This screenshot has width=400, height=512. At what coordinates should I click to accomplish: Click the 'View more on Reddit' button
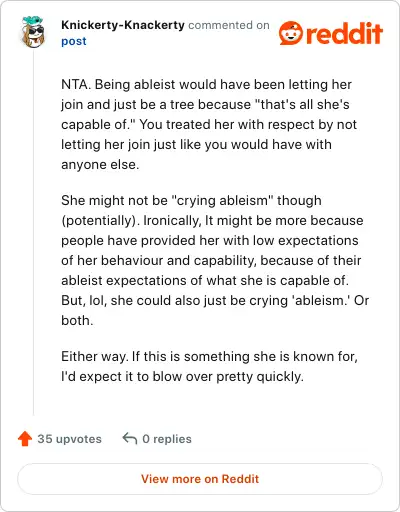(x=200, y=479)
